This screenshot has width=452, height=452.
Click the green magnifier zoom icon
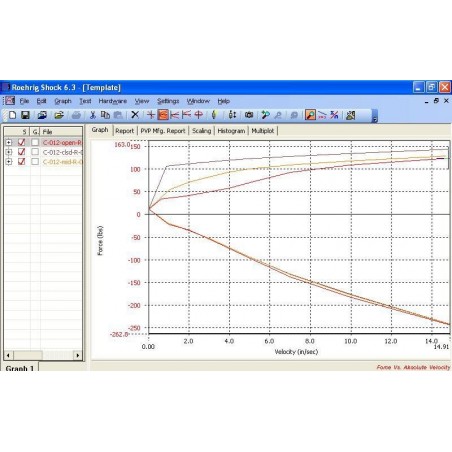click(x=265, y=115)
